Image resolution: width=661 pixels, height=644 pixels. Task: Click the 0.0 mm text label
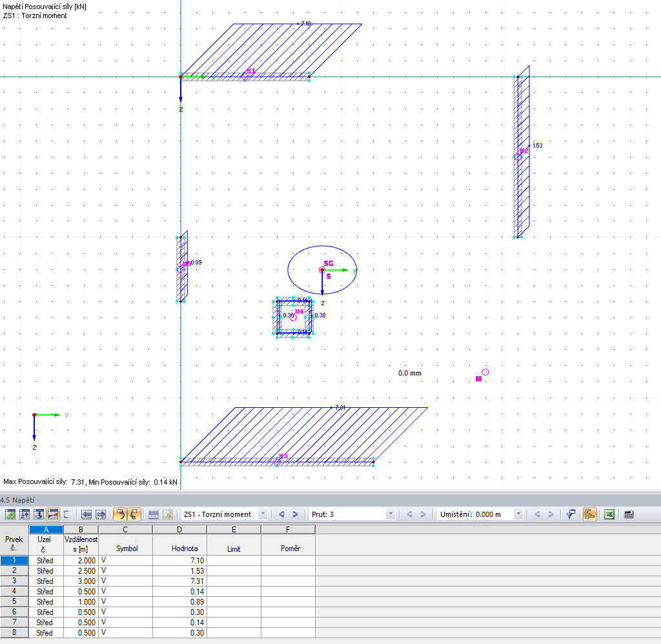pos(409,373)
